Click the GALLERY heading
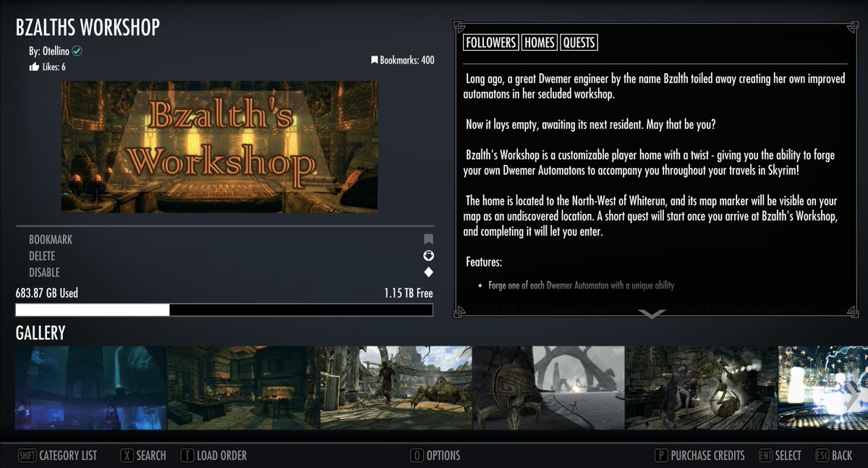The image size is (868, 468). click(41, 333)
